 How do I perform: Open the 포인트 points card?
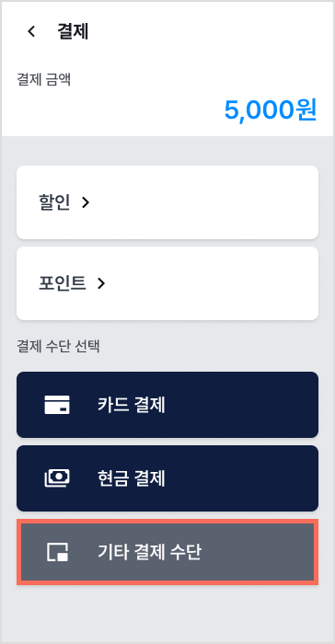(x=167, y=283)
